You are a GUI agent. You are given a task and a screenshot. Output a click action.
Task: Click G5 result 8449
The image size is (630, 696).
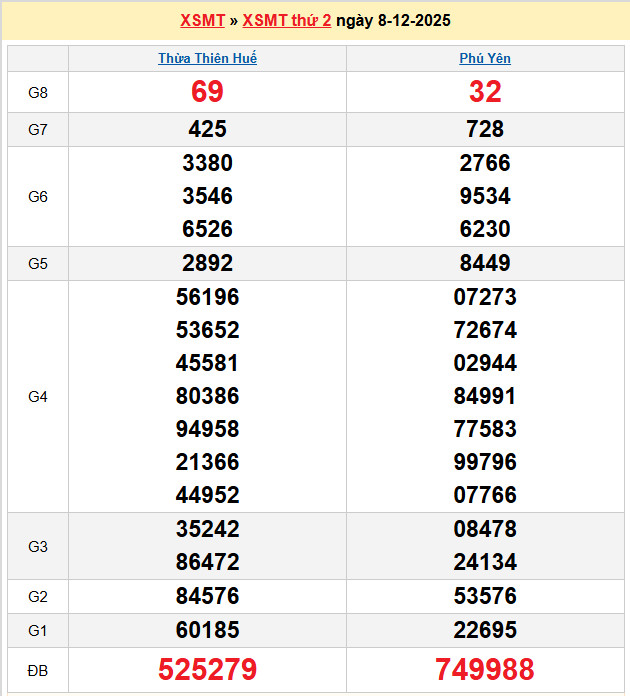click(x=485, y=263)
